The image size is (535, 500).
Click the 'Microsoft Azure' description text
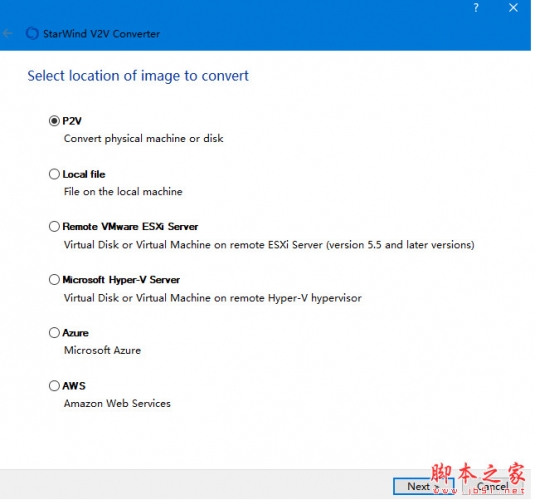pyautogui.click(x=102, y=350)
